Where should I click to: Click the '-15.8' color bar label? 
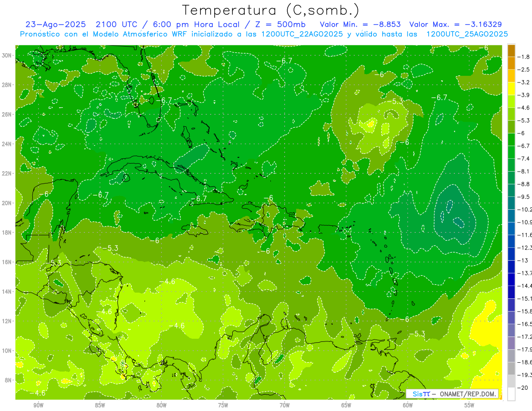coord(525,311)
